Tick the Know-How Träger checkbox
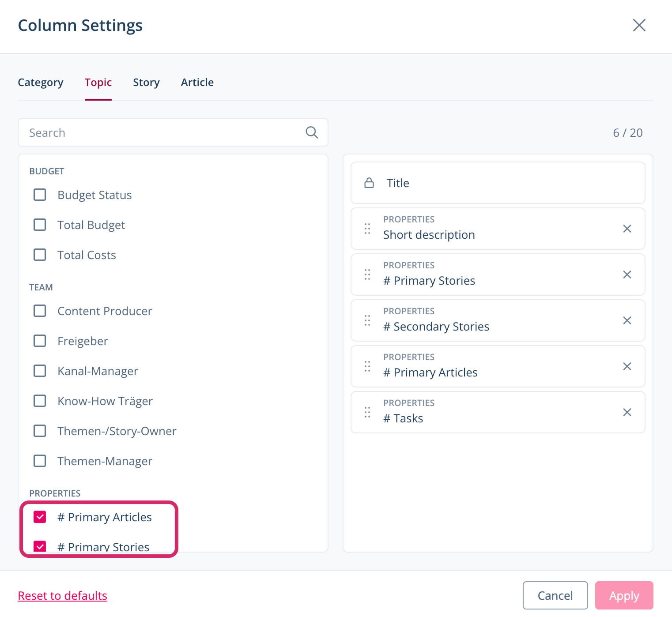672x617 pixels. [x=40, y=401]
